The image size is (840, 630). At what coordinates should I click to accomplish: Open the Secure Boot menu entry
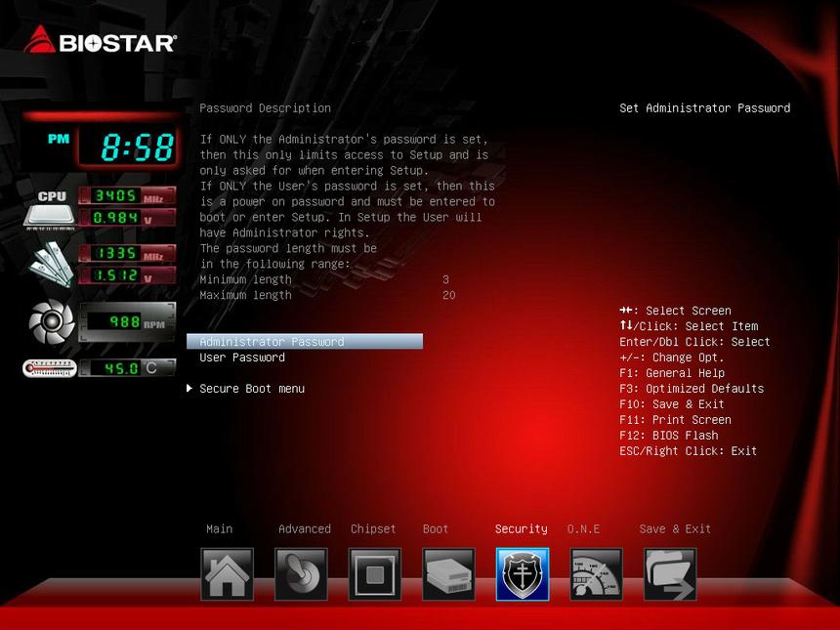(x=252, y=389)
